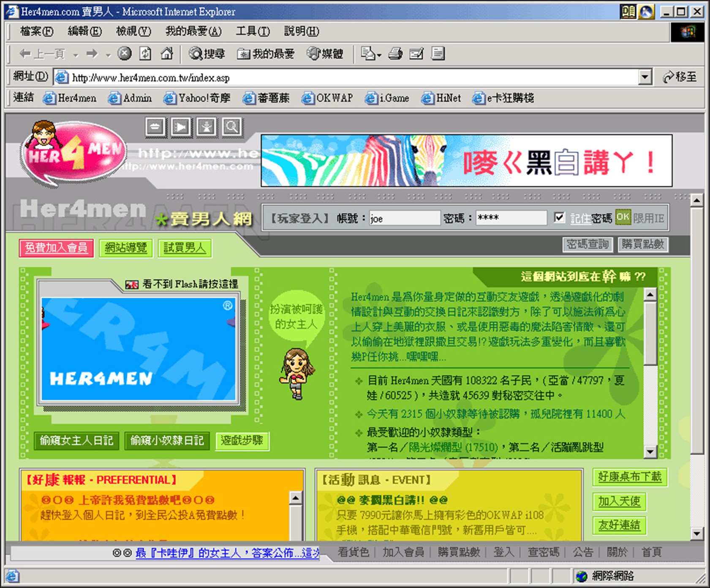Open the 編輯(E) Edit menu
The height and width of the screenshot is (588, 710).
click(x=85, y=31)
